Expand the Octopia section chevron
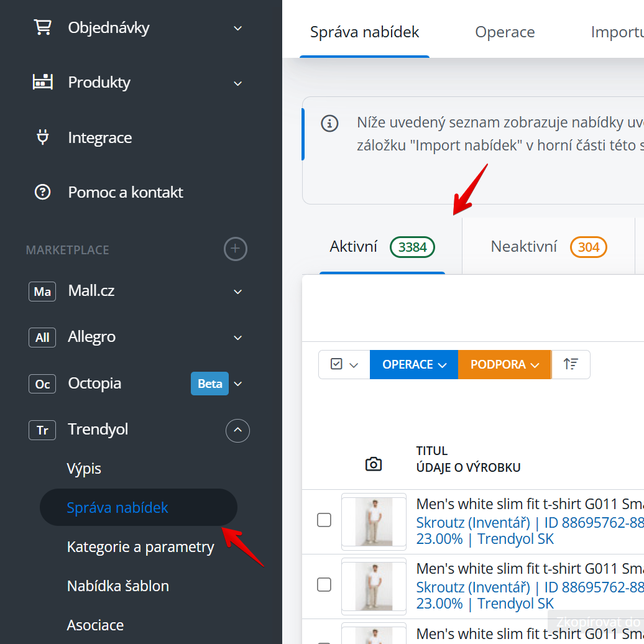 point(238,384)
